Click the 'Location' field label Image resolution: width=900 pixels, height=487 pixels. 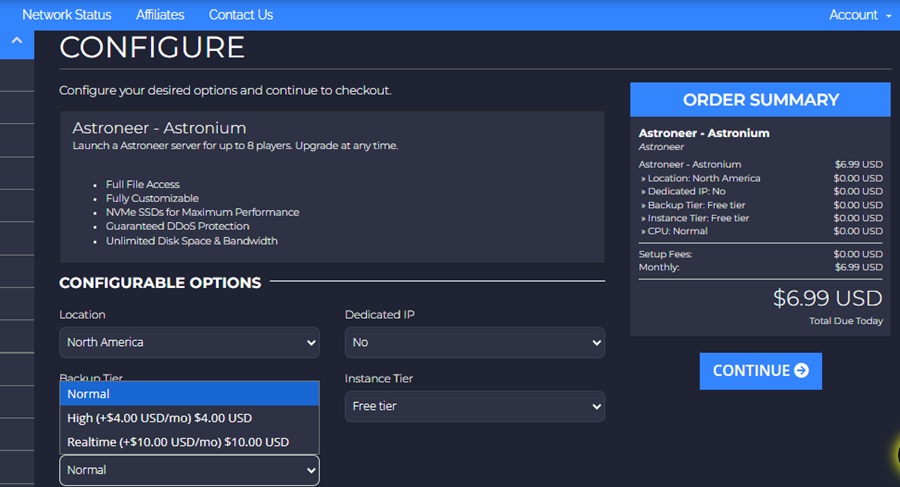pos(82,315)
